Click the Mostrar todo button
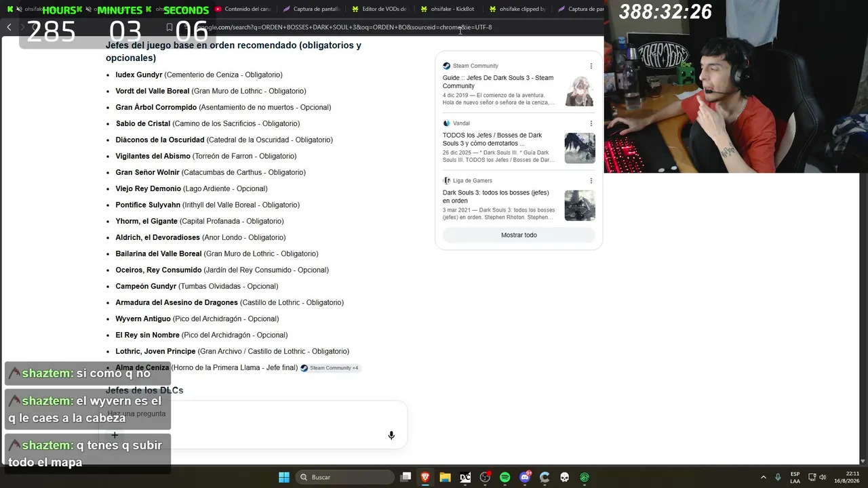The image size is (868, 488). coord(519,235)
